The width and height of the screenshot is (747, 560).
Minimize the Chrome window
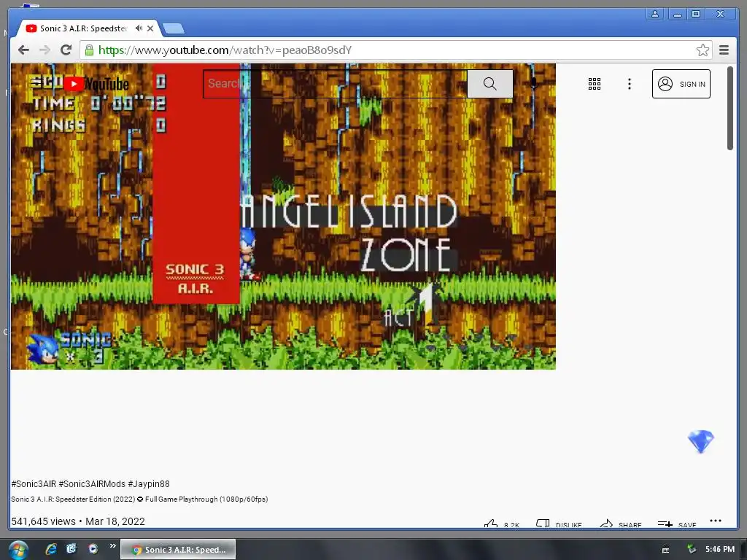click(677, 15)
